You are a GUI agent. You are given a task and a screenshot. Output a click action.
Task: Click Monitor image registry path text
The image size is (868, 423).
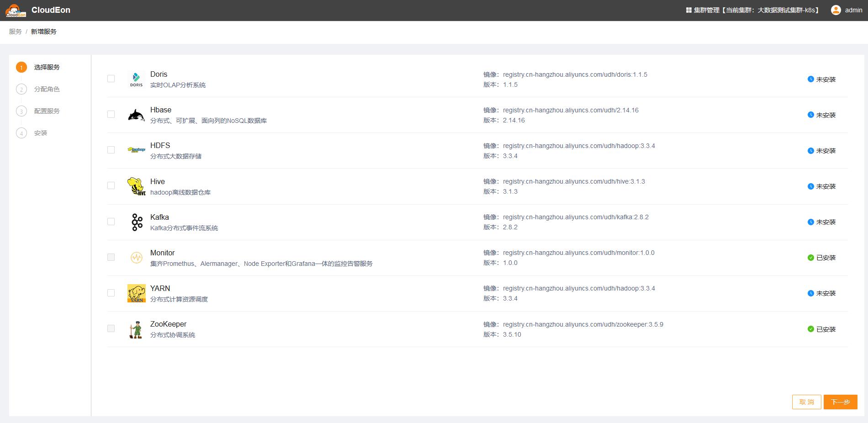click(x=578, y=253)
